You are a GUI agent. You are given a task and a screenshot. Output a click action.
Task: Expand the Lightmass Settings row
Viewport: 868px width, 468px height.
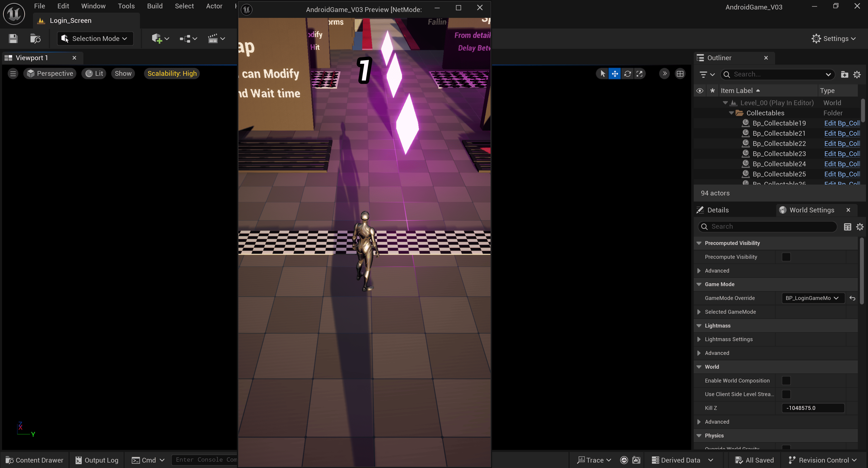pyautogui.click(x=699, y=339)
